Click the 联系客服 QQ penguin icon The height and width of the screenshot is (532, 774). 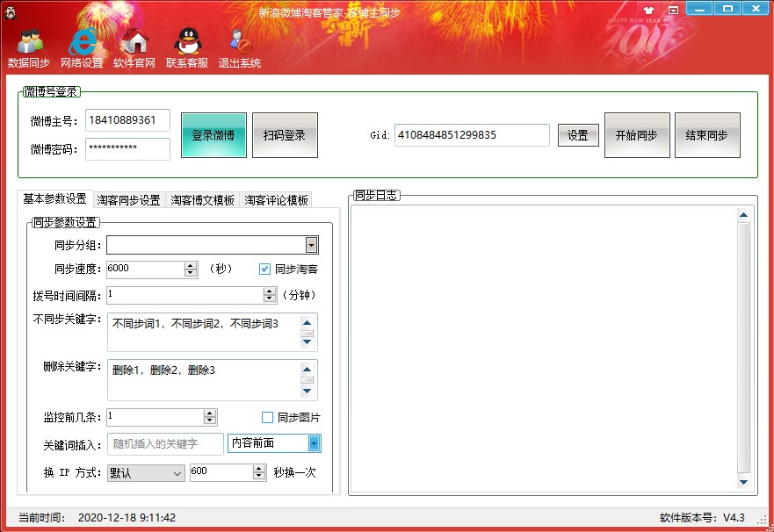click(x=187, y=48)
